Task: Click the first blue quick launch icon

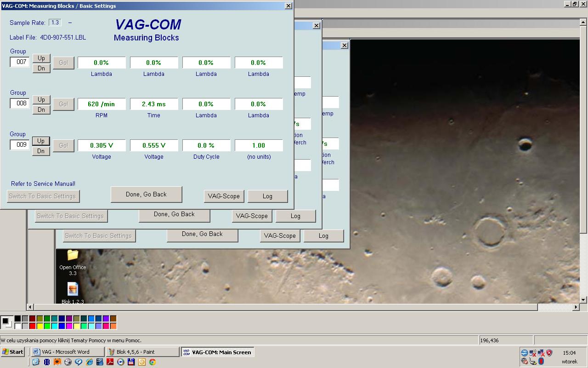Action: pyautogui.click(x=36, y=362)
